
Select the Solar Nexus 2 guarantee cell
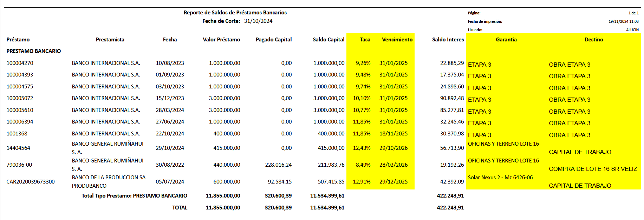(500, 178)
